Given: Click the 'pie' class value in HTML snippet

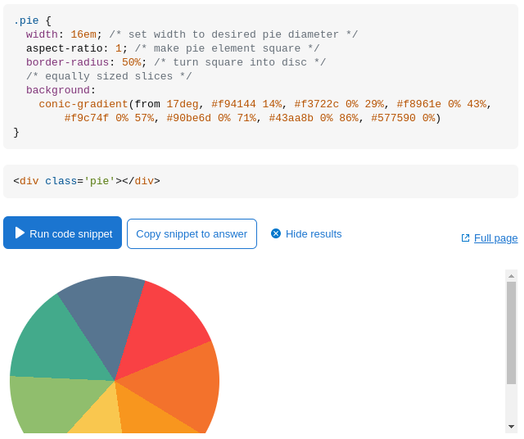Looking at the screenshot, I should pyautogui.click(x=99, y=181).
